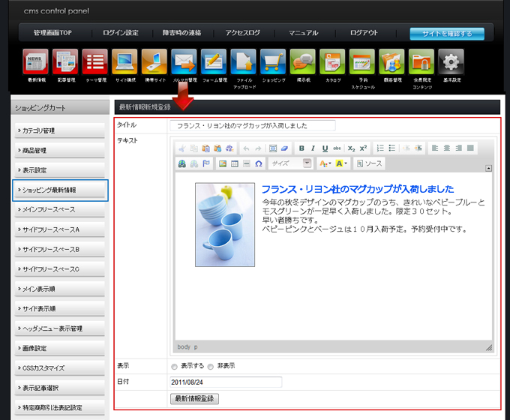510x420 pixels.
Task: Open the ショッピング cart icon
Action: (x=272, y=61)
